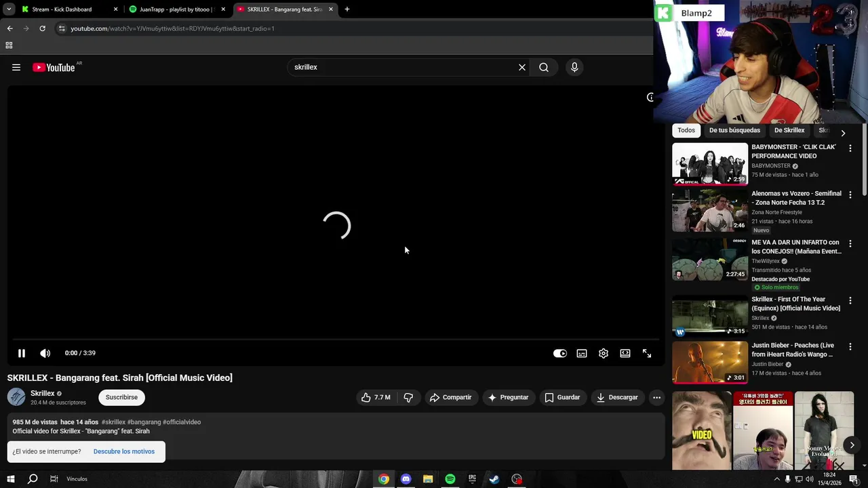Close the SKRILLEX Bangarang browser tab

[331, 9]
